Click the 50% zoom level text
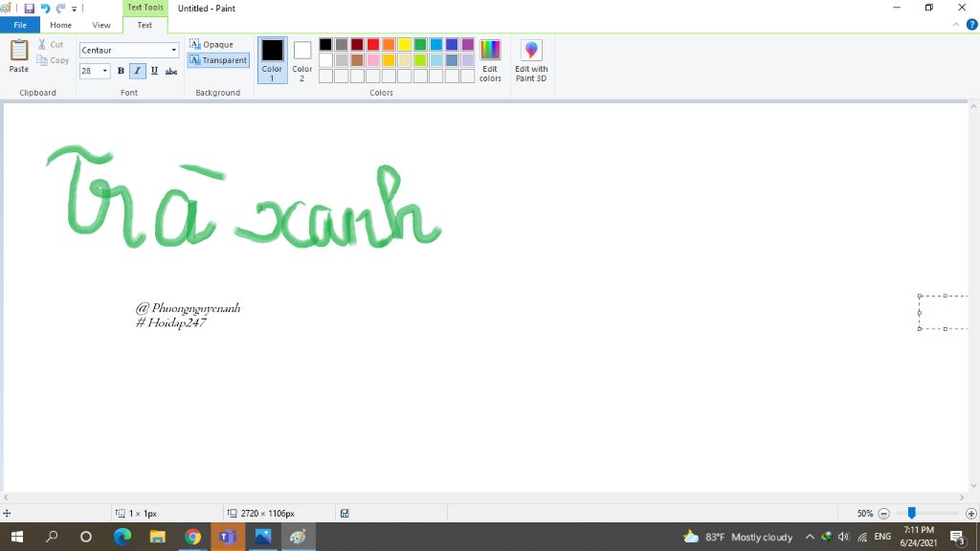The image size is (980, 551). click(x=864, y=514)
